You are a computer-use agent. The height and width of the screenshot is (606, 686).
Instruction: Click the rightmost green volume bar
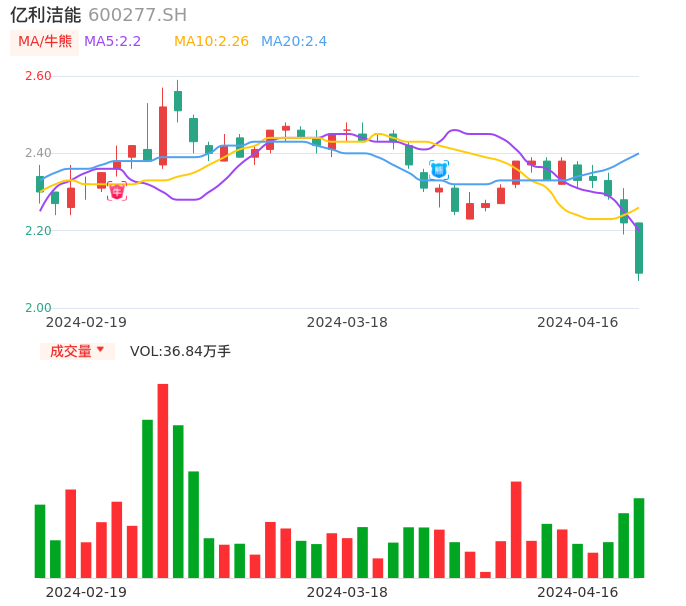coord(639,538)
